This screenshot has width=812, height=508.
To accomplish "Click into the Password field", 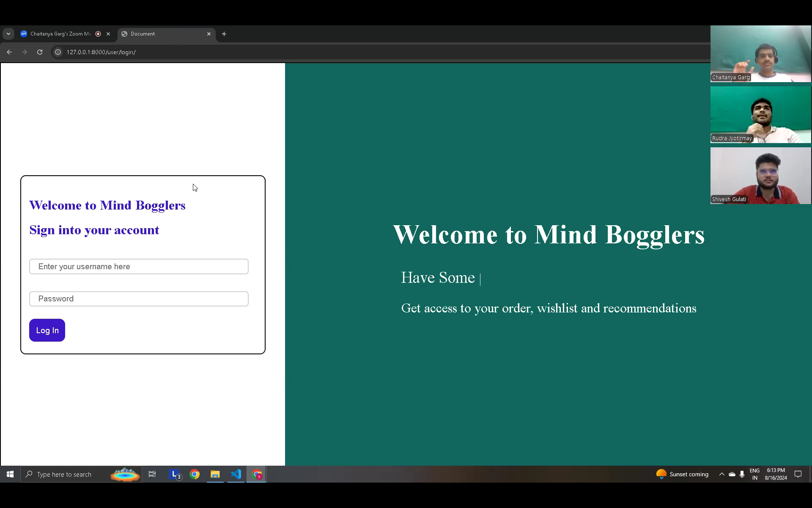I will pyautogui.click(x=139, y=299).
